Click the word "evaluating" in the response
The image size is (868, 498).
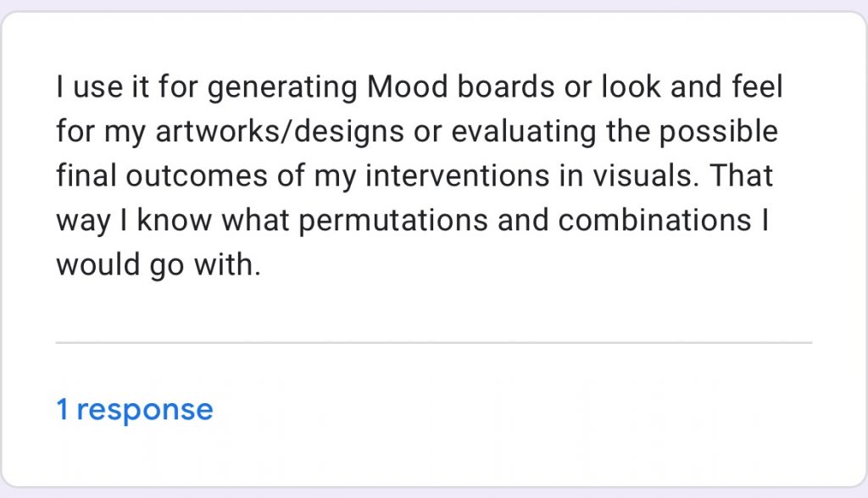point(524,131)
